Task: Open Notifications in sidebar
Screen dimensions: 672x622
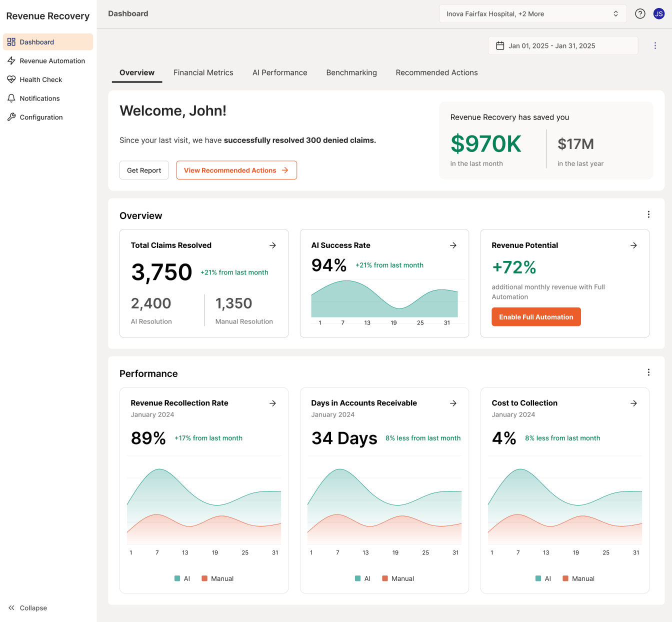Action: [x=48, y=98]
